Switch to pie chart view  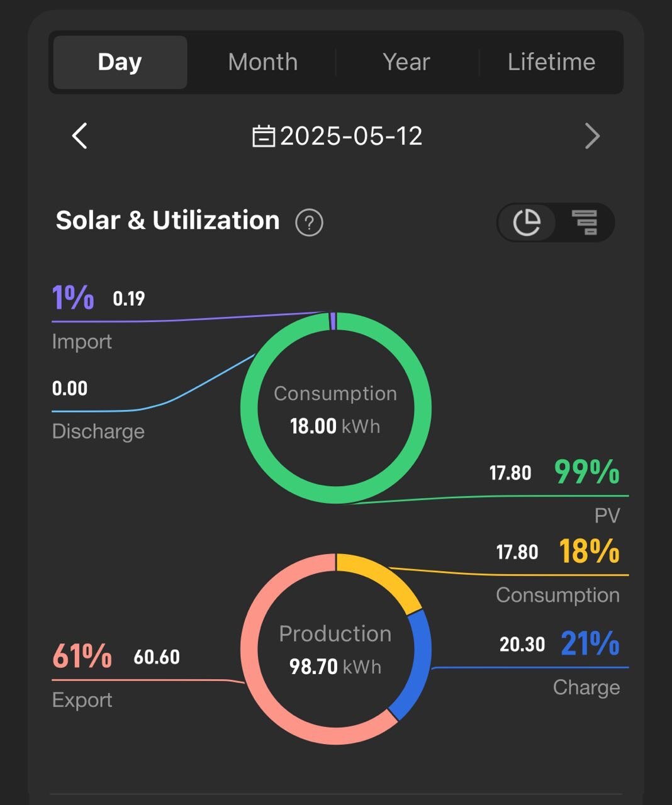click(527, 223)
